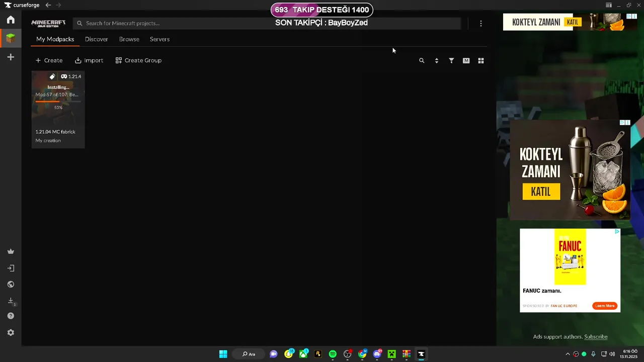Open the My Modpacks tab
Screen dimensions: 644x362
[x=55, y=39]
